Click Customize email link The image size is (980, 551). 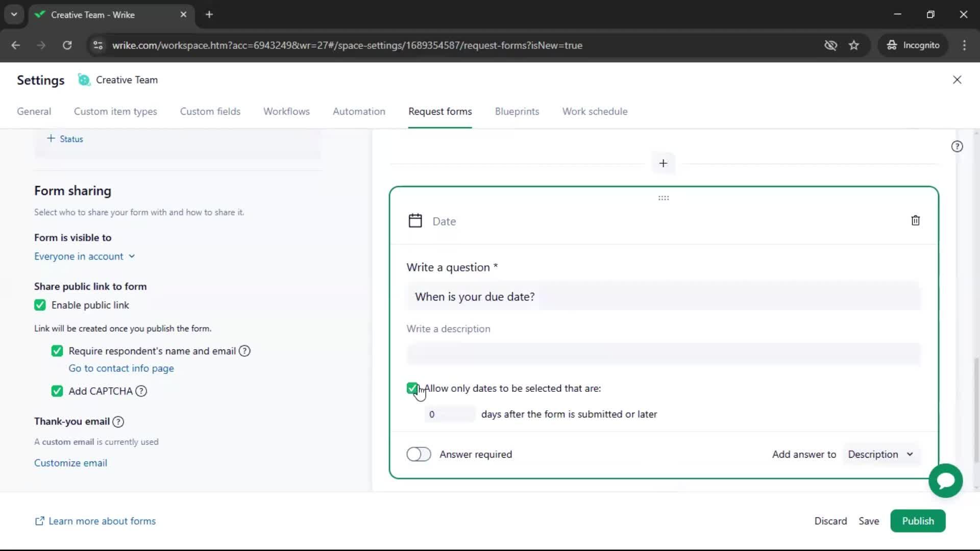[x=70, y=463]
